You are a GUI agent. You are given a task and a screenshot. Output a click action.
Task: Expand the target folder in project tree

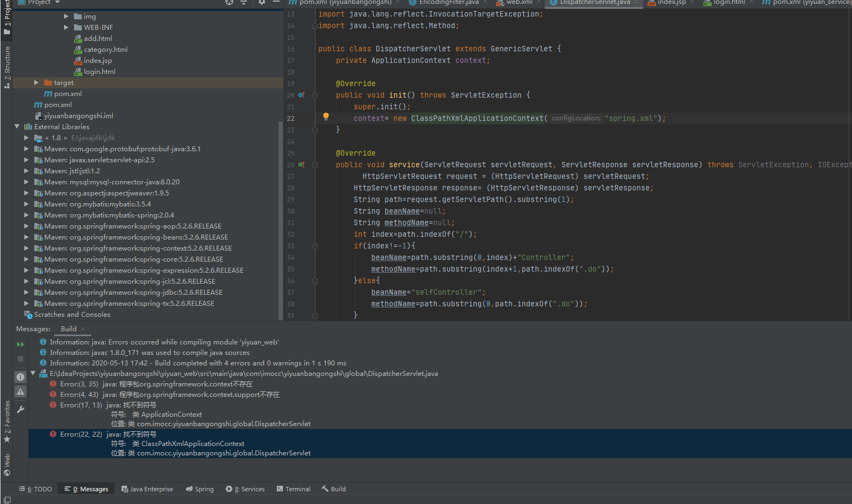(x=36, y=83)
